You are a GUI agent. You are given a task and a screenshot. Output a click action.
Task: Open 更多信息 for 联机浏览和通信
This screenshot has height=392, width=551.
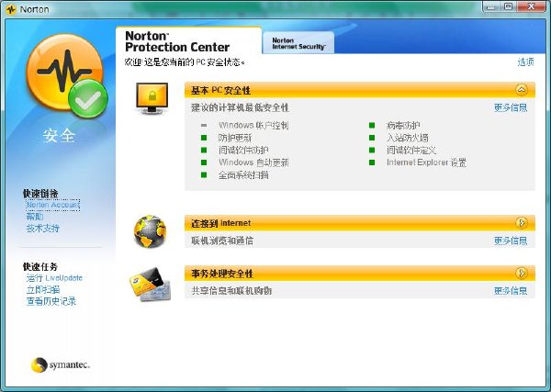pyautogui.click(x=511, y=241)
